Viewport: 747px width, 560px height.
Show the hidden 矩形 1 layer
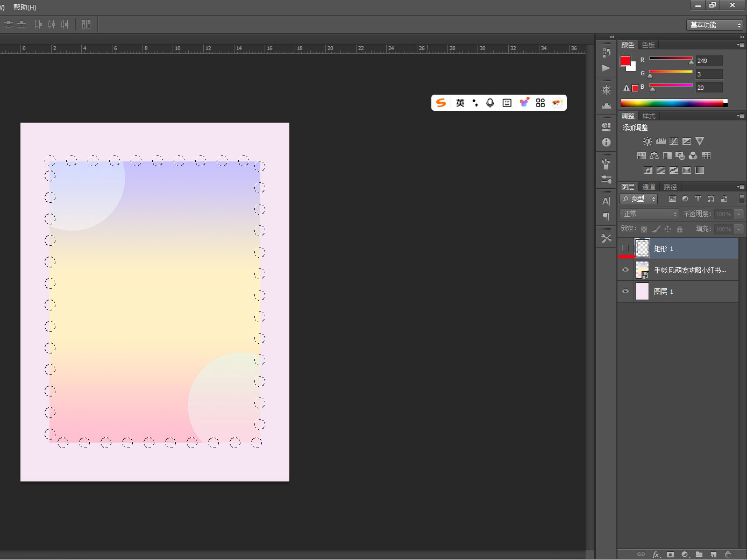(625, 249)
